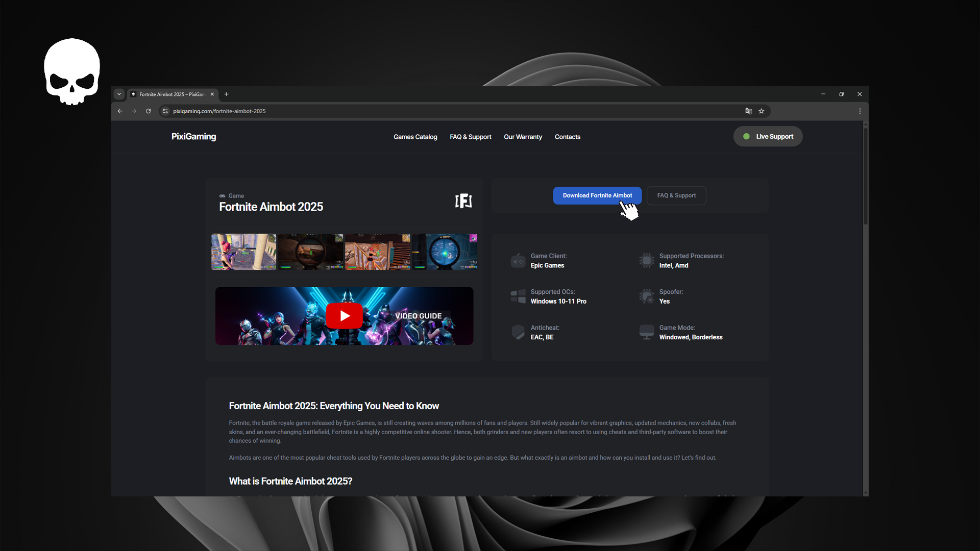980x551 pixels.
Task: Click the browser back arrow
Action: click(120, 111)
